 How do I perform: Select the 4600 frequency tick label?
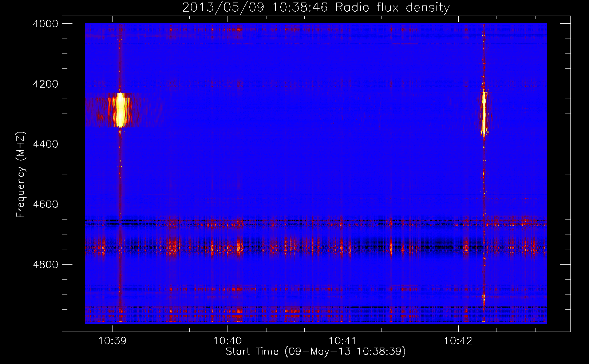tap(46, 204)
